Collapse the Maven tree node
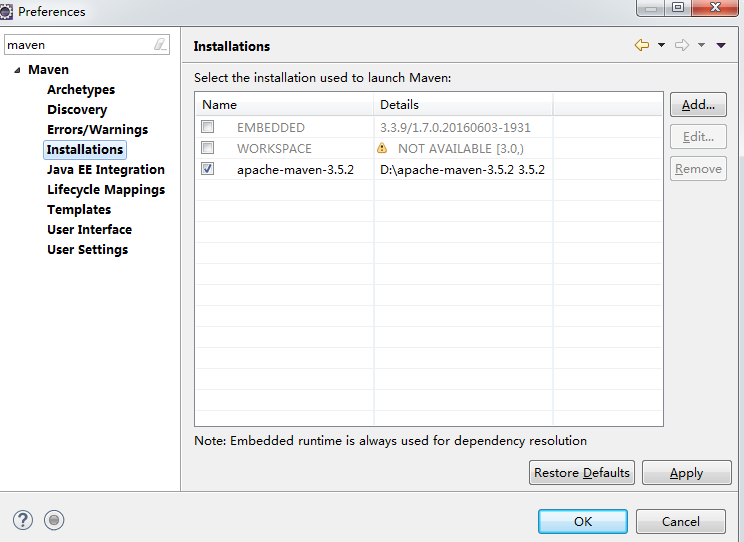 (x=17, y=70)
